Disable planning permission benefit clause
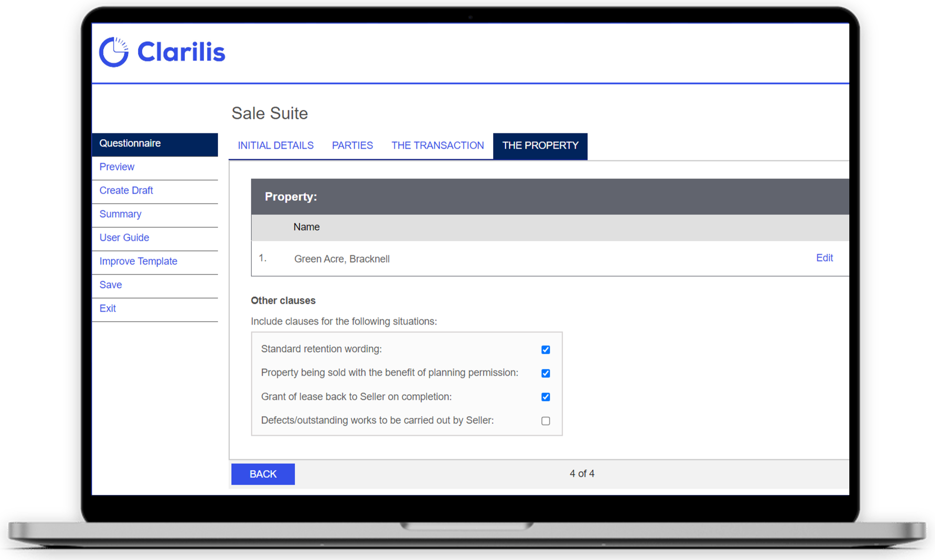935x560 pixels. [x=545, y=373]
